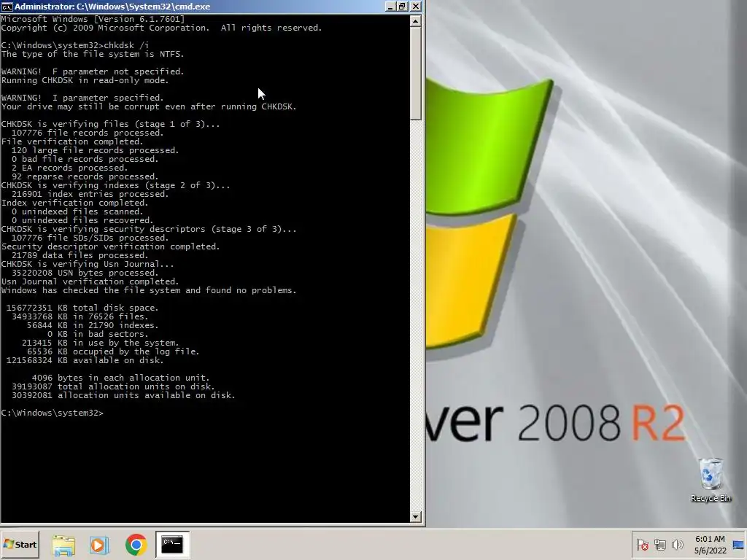Click 'The type of the file system is NTFS.'
The image size is (747, 560).
(x=93, y=54)
